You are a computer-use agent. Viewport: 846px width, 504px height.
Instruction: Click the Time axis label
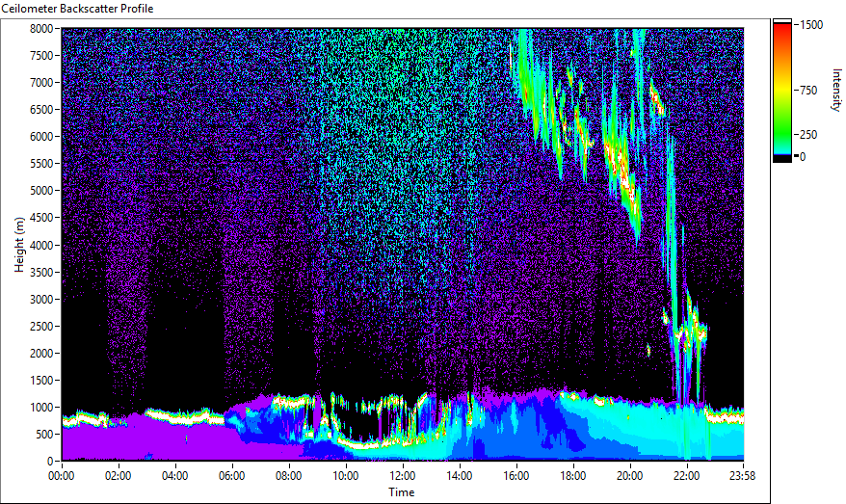pyautogui.click(x=402, y=492)
